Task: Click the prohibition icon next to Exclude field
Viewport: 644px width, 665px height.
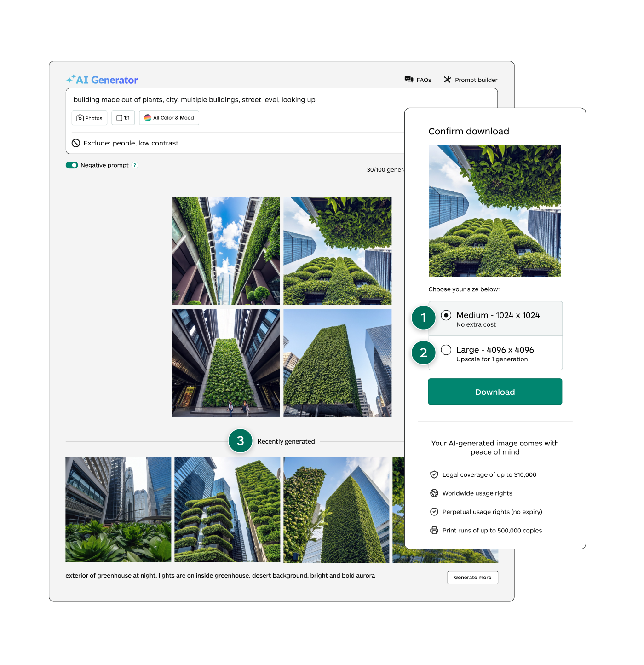Action: (76, 143)
